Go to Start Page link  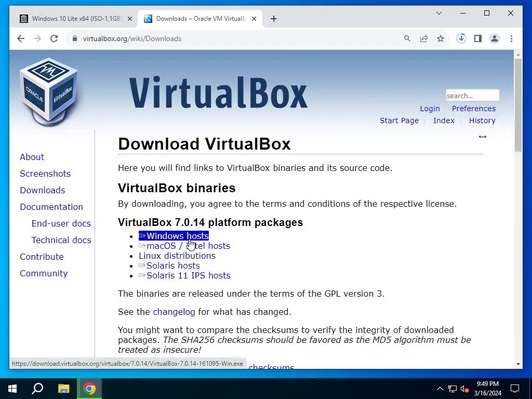399,121
